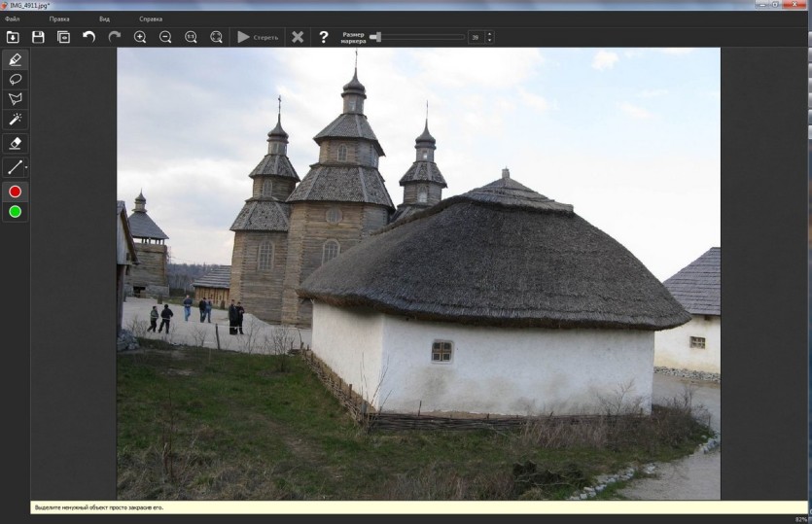
Task: Open the Правка menu
Action: tap(59, 19)
